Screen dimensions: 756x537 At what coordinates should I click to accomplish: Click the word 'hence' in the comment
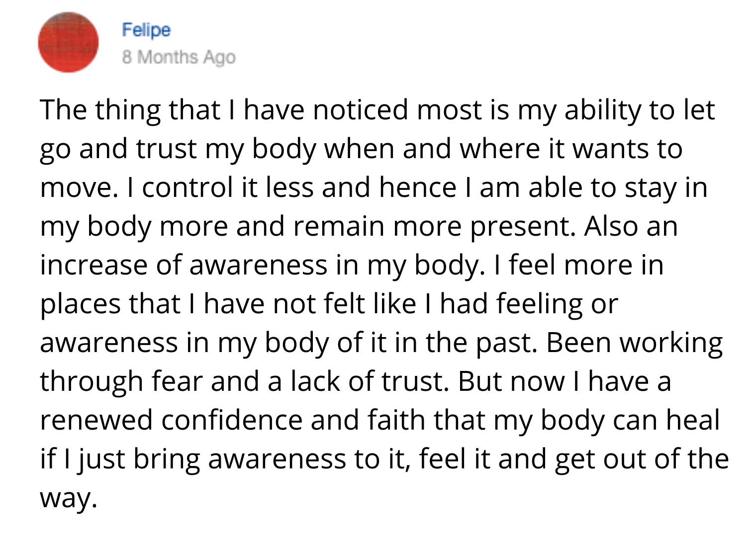[x=417, y=187]
